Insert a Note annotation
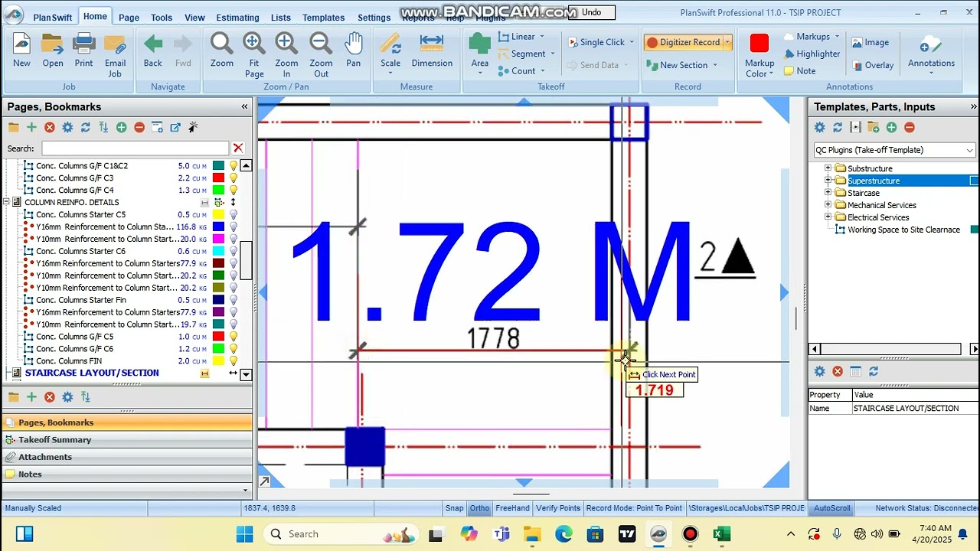Viewport: 980px width, 551px height. pyautogui.click(x=799, y=70)
